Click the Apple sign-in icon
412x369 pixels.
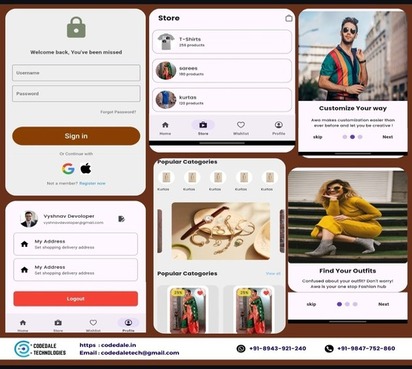(86, 169)
